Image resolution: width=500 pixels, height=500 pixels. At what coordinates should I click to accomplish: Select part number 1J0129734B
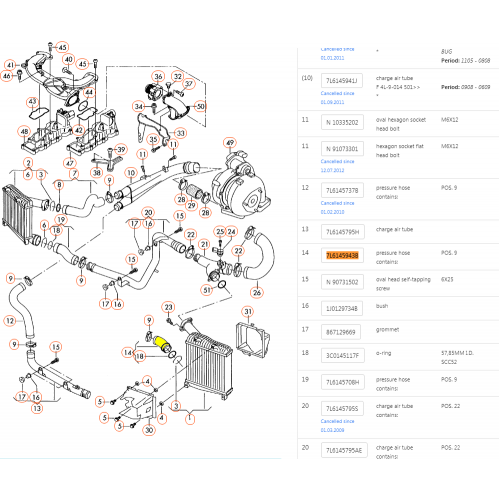(x=342, y=309)
